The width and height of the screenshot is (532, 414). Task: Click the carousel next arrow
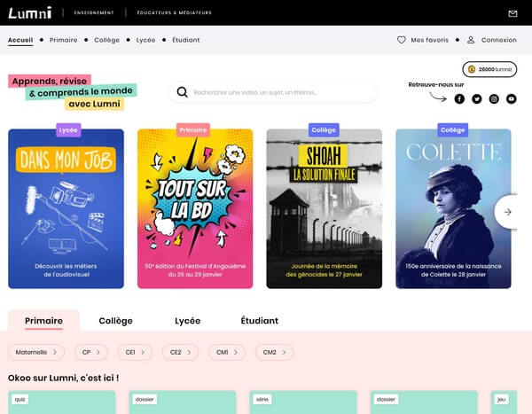(507, 212)
